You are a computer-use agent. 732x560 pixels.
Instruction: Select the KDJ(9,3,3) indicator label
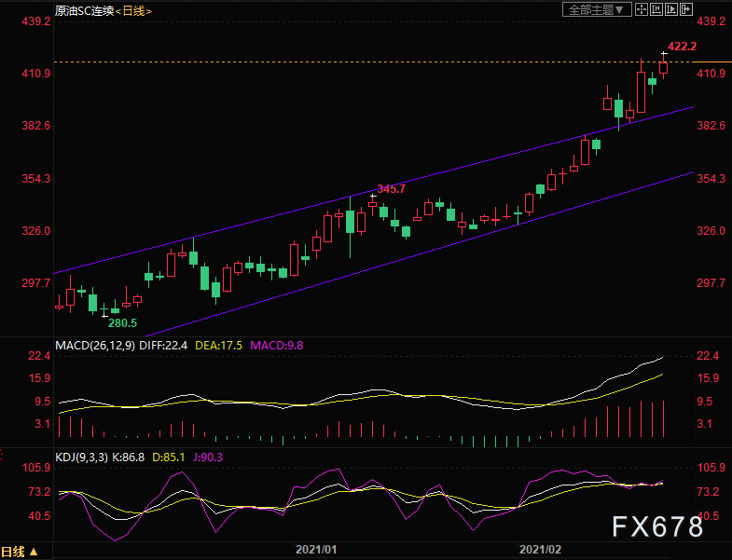[82, 458]
